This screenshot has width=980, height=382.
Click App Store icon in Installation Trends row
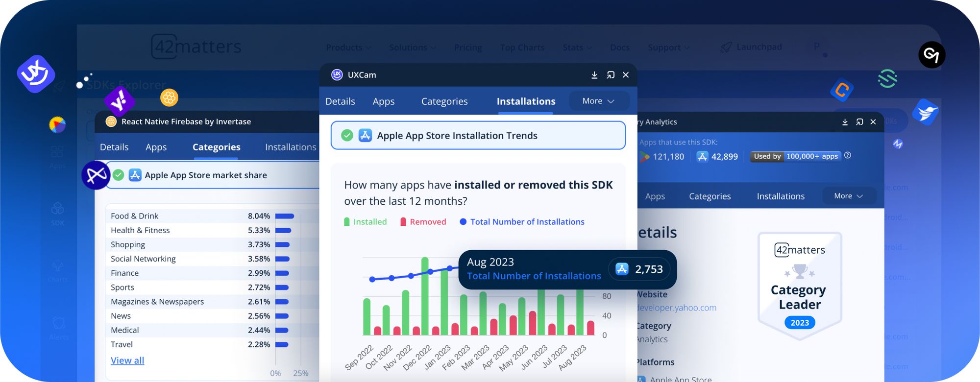pyautogui.click(x=365, y=135)
